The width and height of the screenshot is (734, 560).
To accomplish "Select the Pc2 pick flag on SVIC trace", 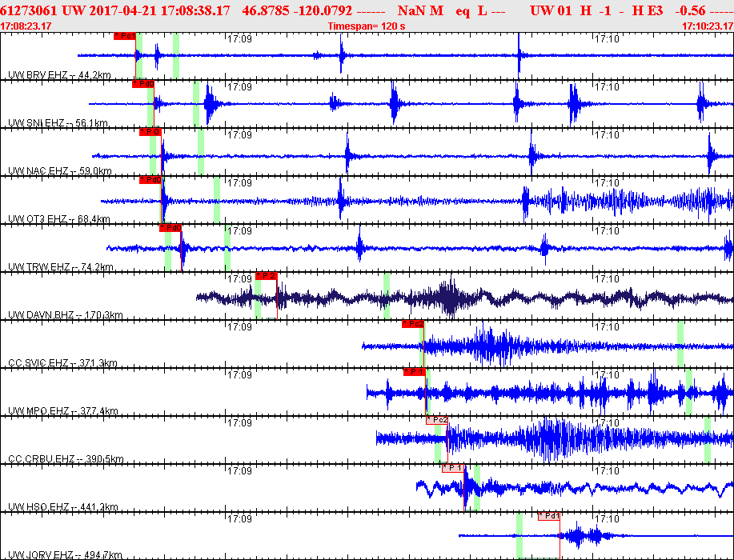I will click(x=413, y=324).
